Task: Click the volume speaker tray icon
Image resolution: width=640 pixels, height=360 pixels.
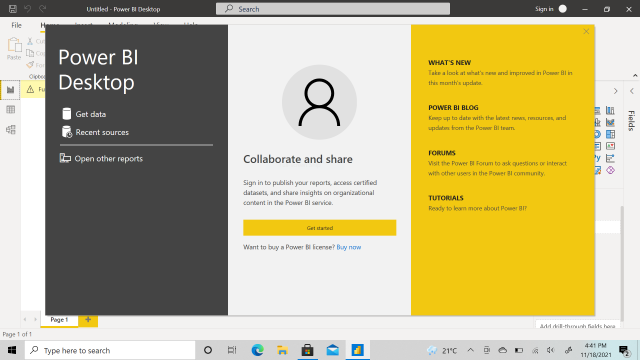Action: pyautogui.click(x=551, y=350)
